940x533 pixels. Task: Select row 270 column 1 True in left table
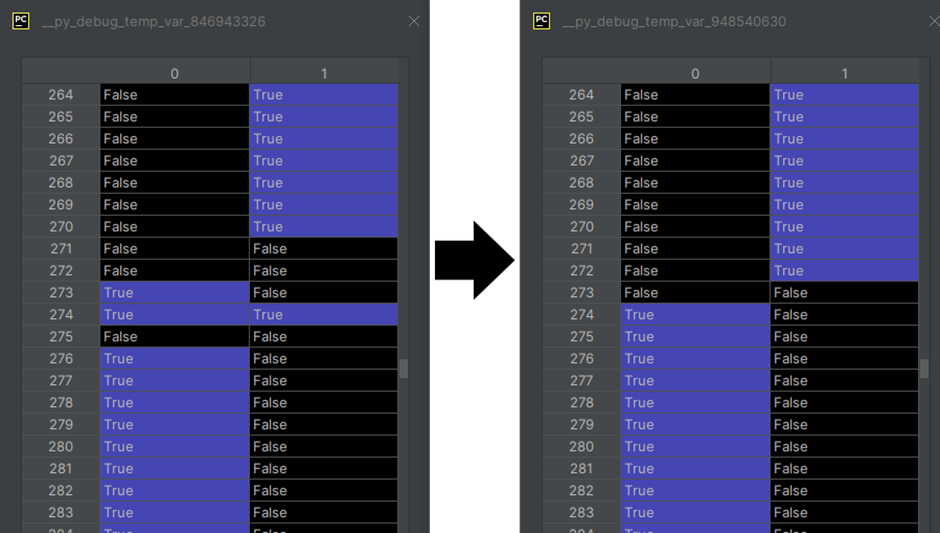(324, 227)
